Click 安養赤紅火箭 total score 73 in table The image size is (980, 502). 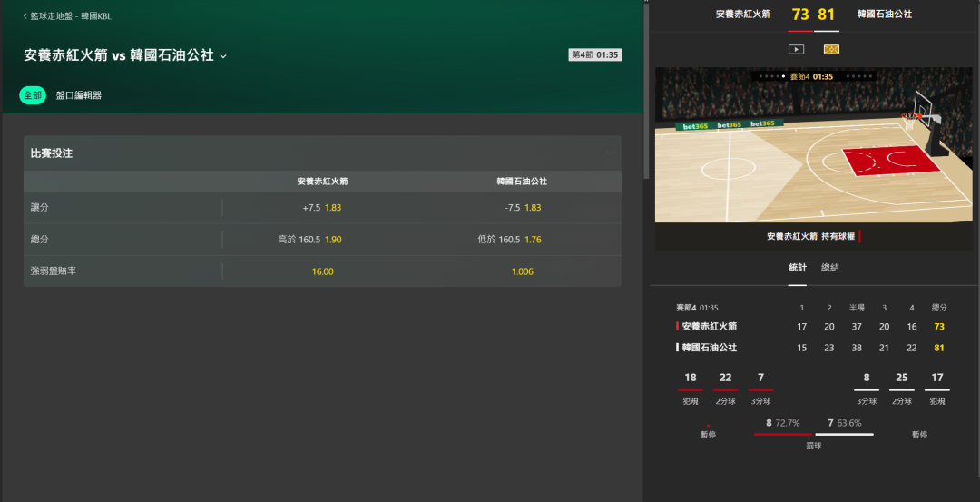point(939,326)
